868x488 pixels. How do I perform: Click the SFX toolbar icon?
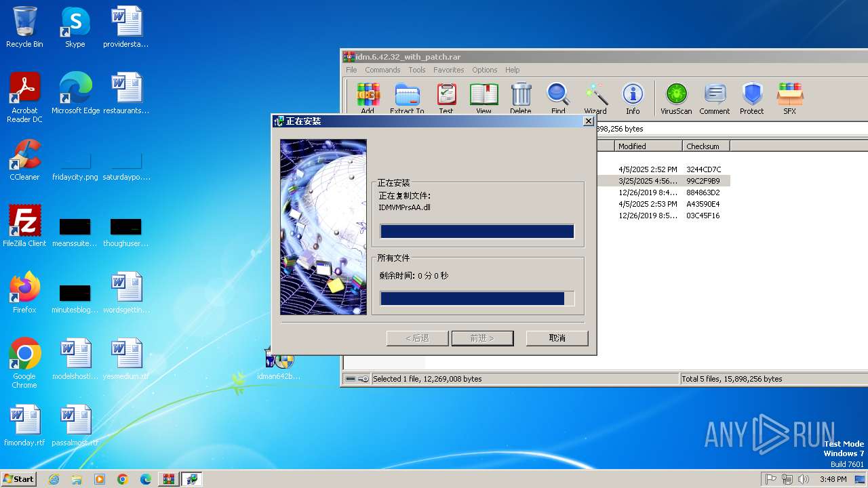tap(790, 98)
